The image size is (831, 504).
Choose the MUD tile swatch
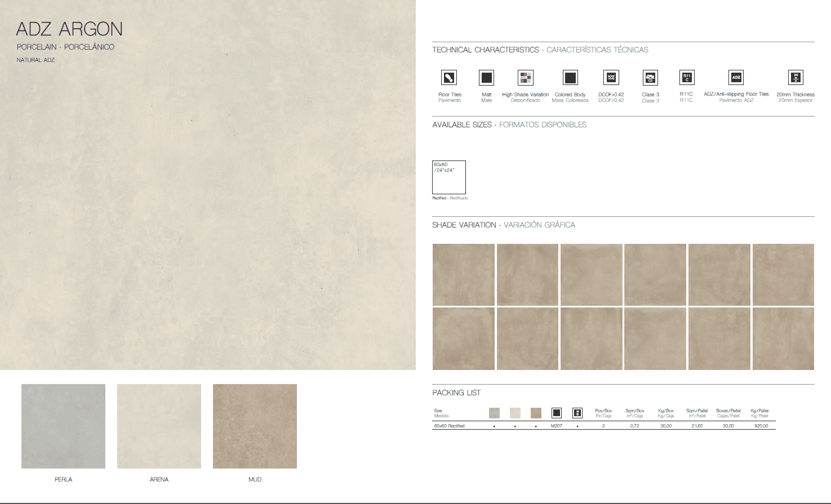255,426
